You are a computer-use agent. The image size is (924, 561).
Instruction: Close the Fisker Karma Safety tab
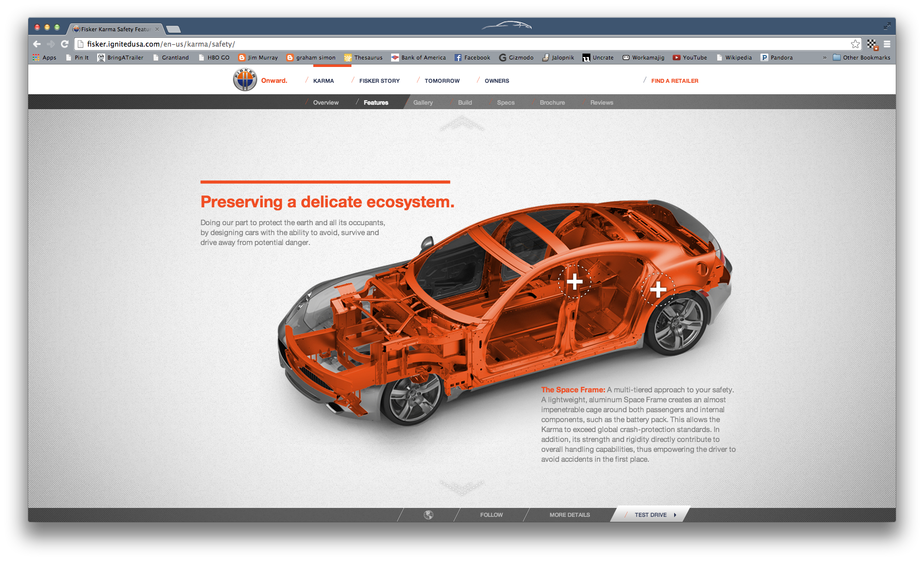click(x=157, y=29)
